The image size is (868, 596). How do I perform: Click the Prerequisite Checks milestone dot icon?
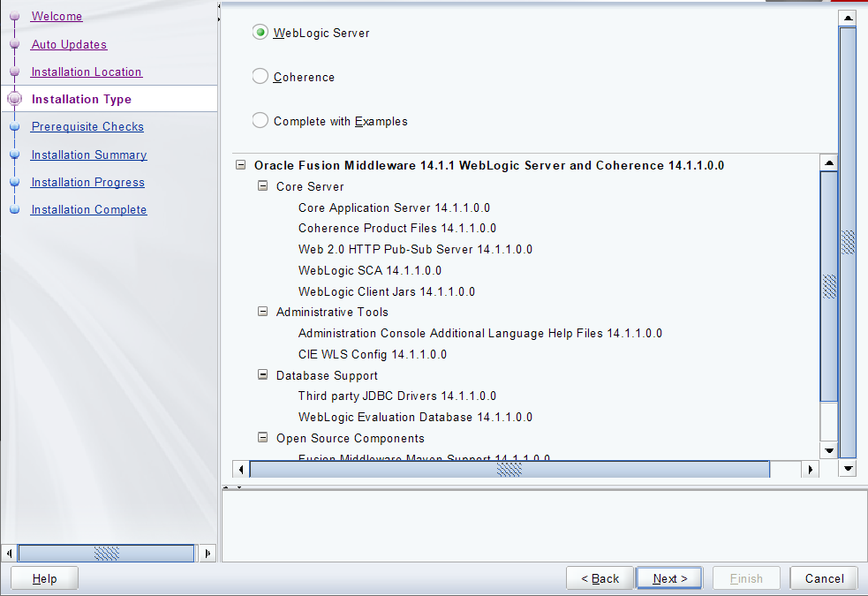tap(13, 126)
